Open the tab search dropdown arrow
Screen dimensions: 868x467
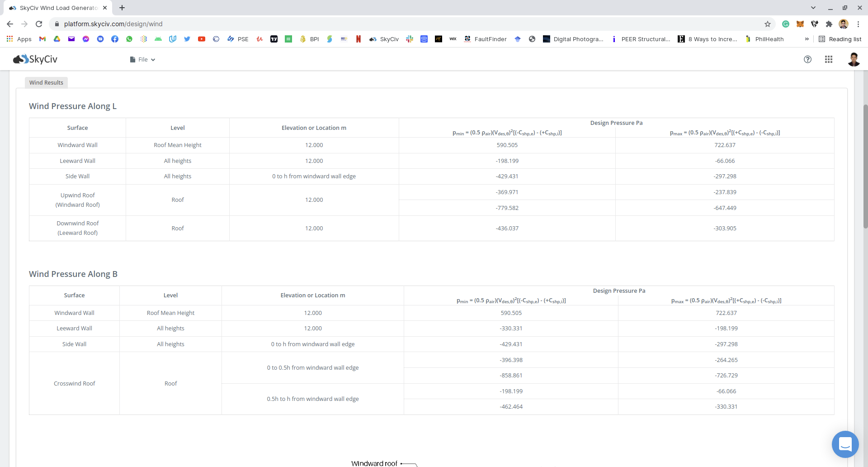[x=813, y=8]
